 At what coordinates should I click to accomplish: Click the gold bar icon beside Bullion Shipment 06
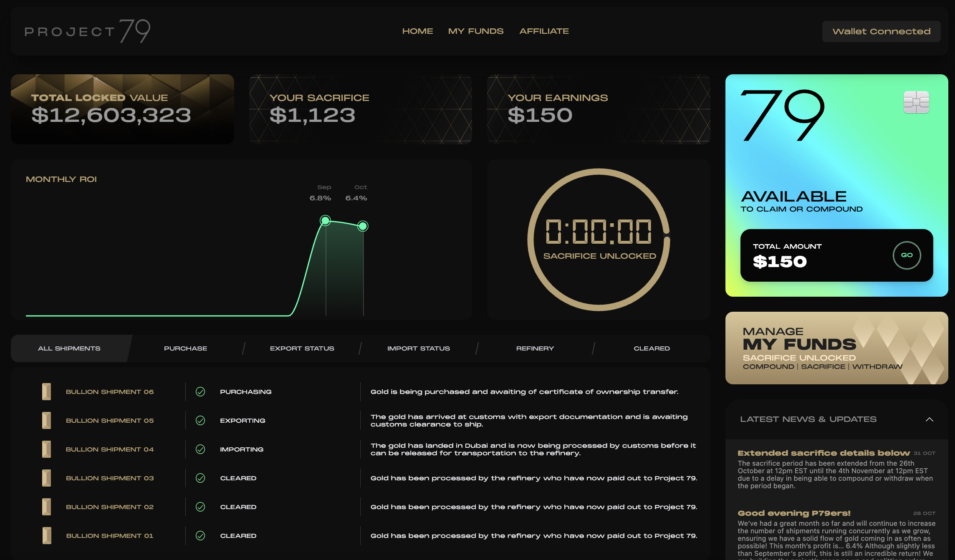(46, 391)
